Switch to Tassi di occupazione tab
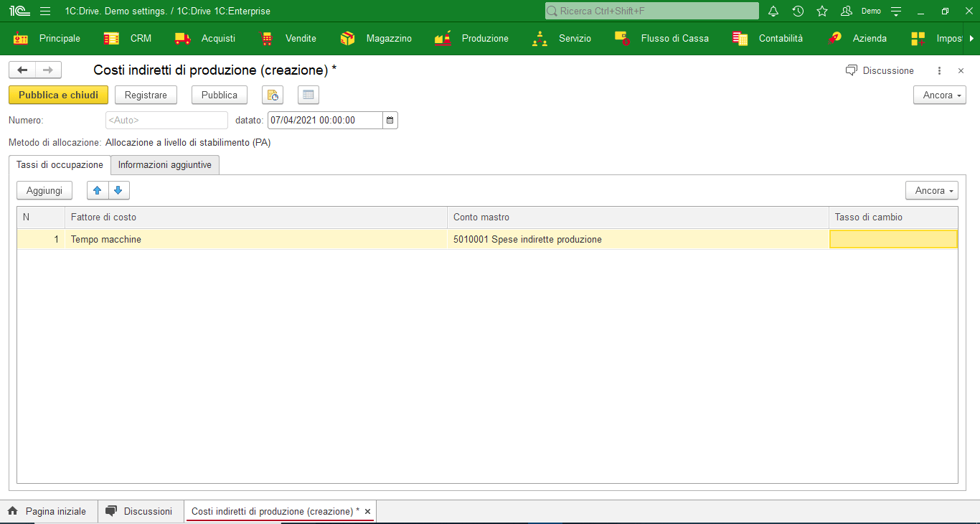Image resolution: width=980 pixels, height=524 pixels. coord(60,164)
